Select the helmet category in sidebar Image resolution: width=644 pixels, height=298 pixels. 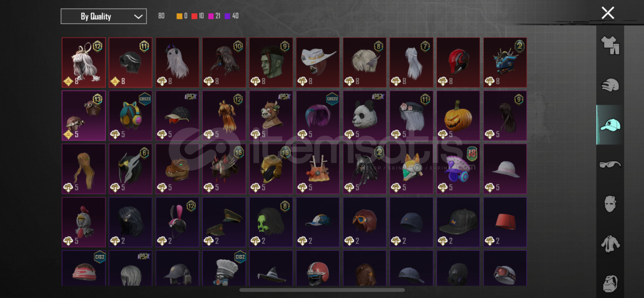(610, 85)
